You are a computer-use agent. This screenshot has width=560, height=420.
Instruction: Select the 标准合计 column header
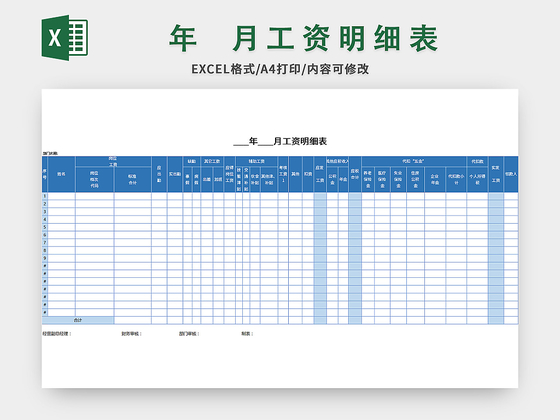[x=132, y=179]
